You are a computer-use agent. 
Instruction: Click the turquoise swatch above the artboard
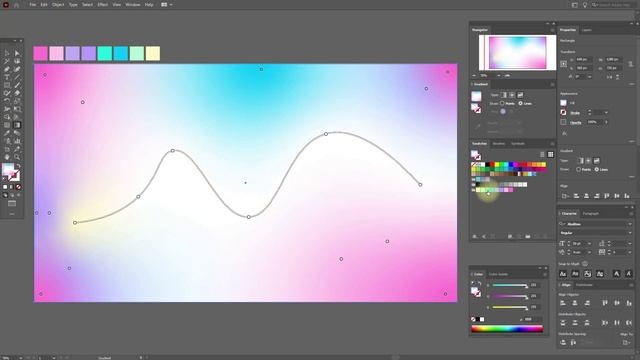coord(105,53)
